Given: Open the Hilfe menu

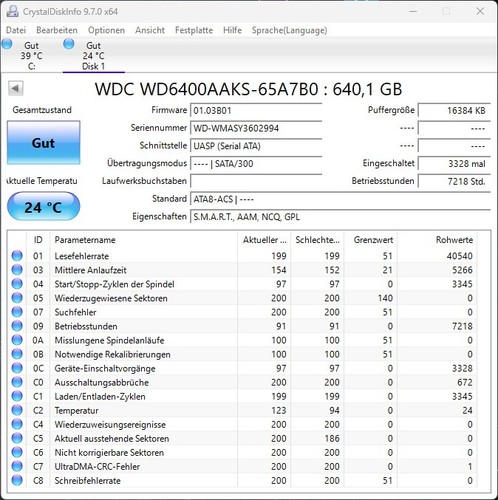Looking at the screenshot, I should 232,30.
